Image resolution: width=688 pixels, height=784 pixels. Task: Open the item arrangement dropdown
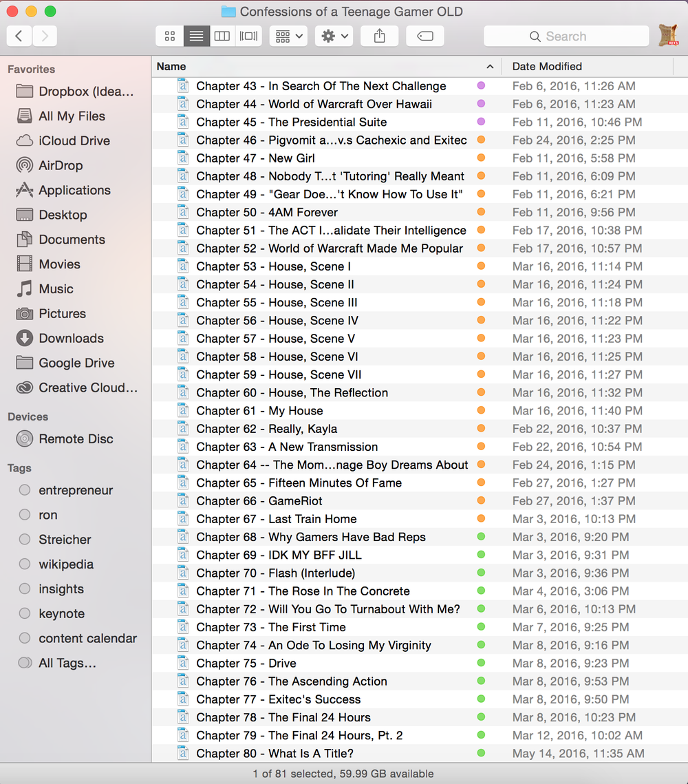289,36
